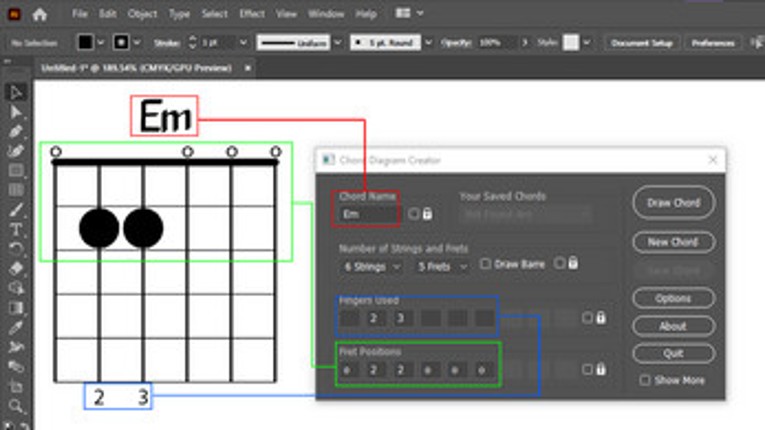
Task: Select the Eyedropper tool
Action: (16, 328)
